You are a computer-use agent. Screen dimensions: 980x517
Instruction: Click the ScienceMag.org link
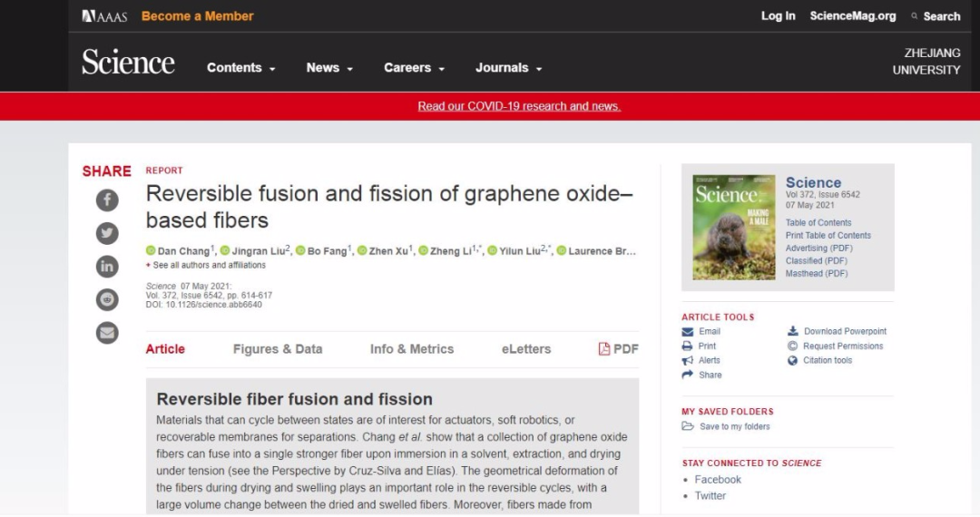[x=853, y=16]
